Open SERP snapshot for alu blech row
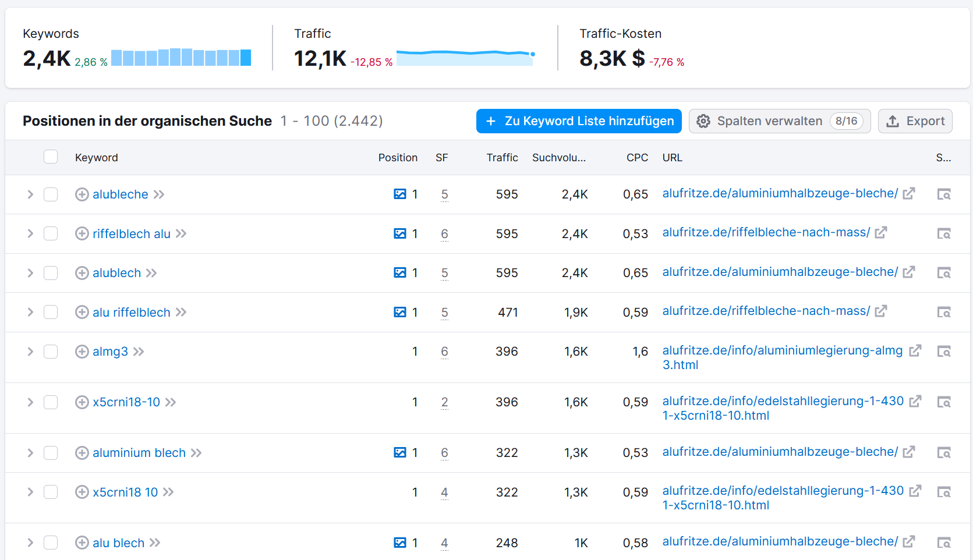This screenshot has width=973, height=560. (x=944, y=543)
